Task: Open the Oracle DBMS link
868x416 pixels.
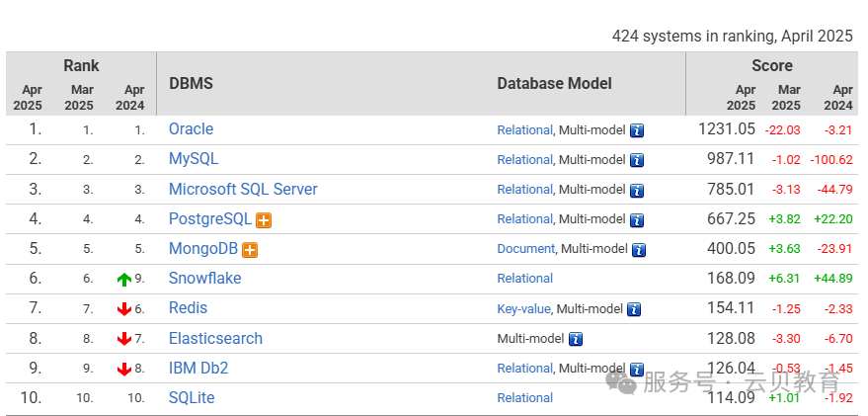Action: (x=191, y=129)
